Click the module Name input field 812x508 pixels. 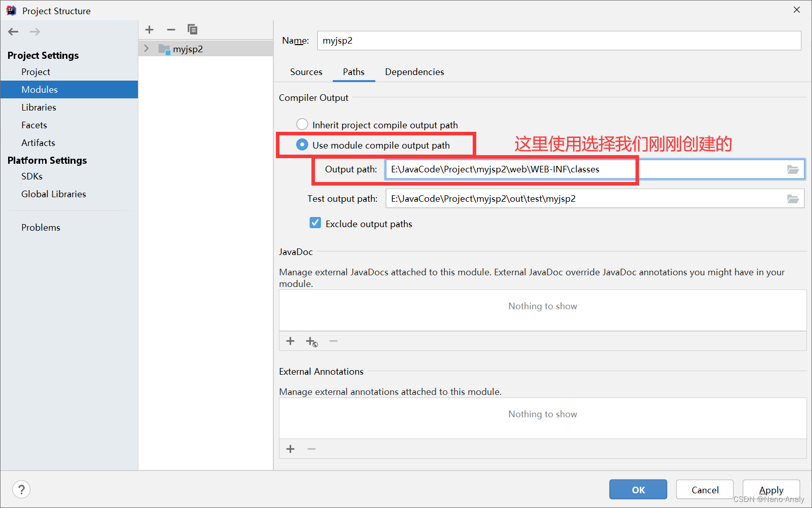point(559,41)
